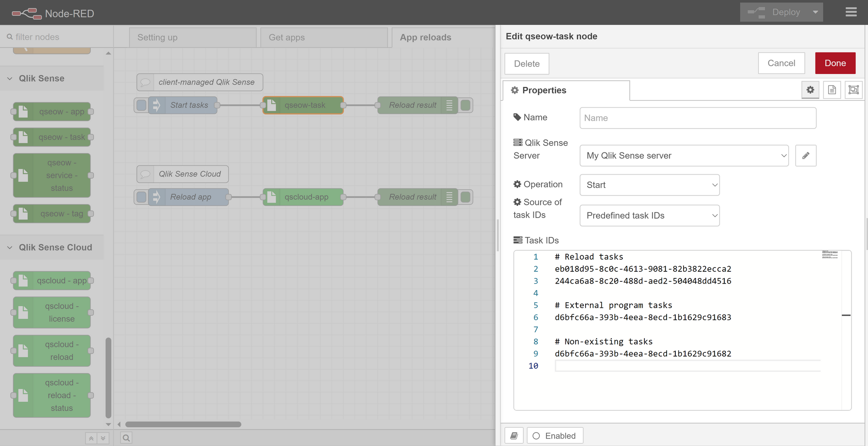The width and height of the screenshot is (868, 446).
Task: Toggle the bottom Reload result debug output
Action: (x=466, y=197)
